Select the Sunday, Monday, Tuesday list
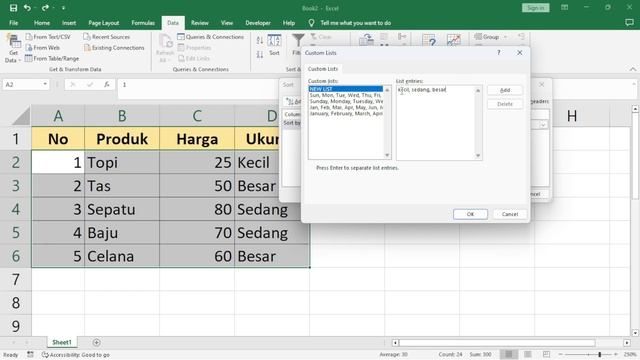The width and height of the screenshot is (640, 360). pos(346,101)
